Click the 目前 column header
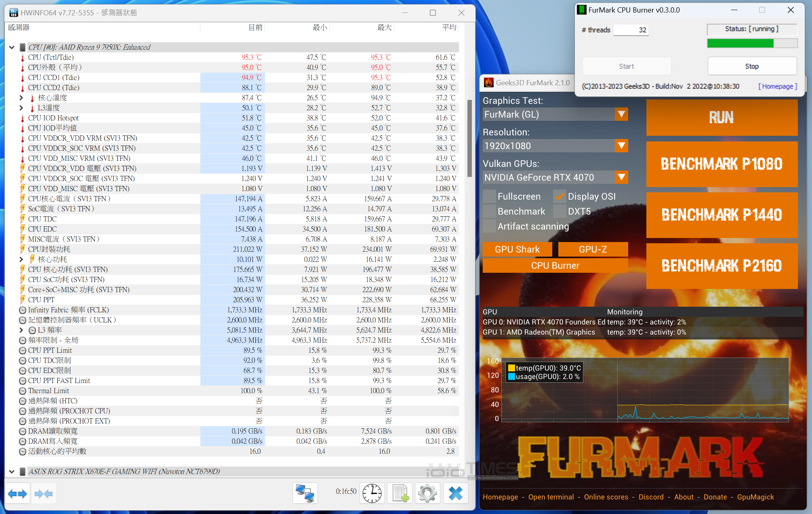This screenshot has height=514, width=812. click(255, 27)
